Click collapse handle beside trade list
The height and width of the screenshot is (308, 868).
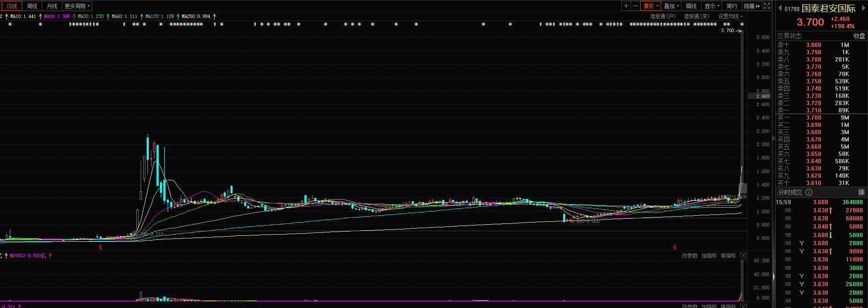pyautogui.click(x=773, y=276)
